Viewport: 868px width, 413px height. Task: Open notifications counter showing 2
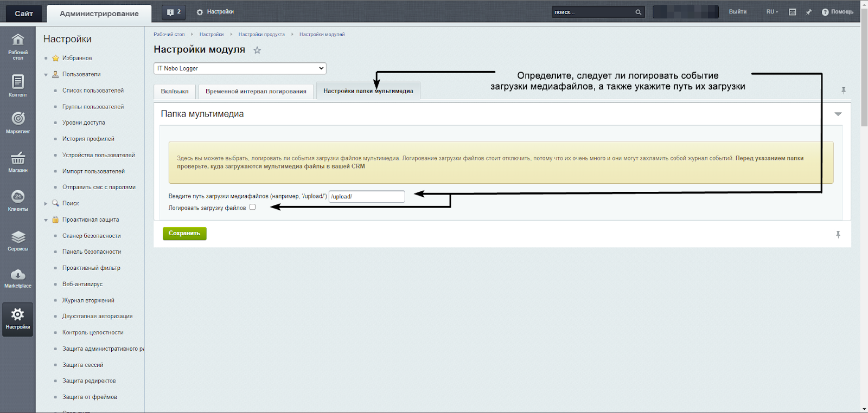coord(174,12)
